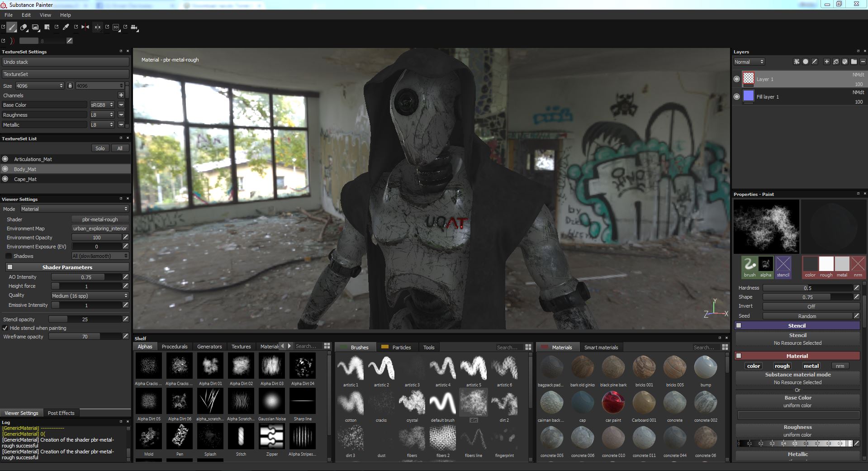The height and width of the screenshot is (471, 868).
Task: Add a mask using the circle icon
Action: 806,62
